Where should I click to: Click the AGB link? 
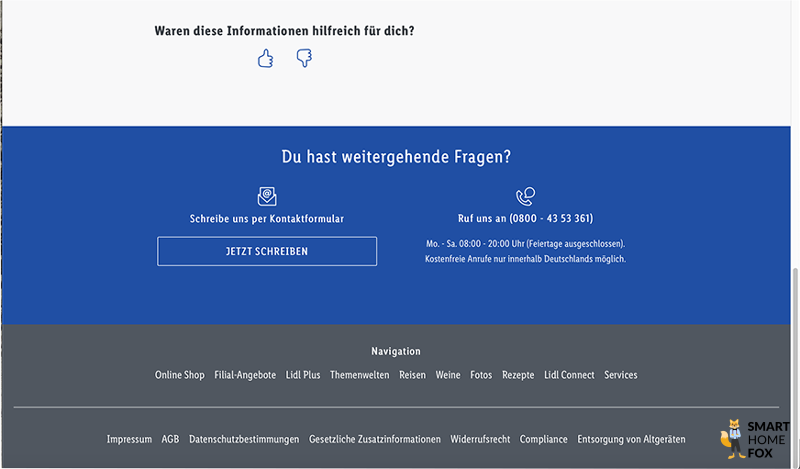[x=171, y=439]
